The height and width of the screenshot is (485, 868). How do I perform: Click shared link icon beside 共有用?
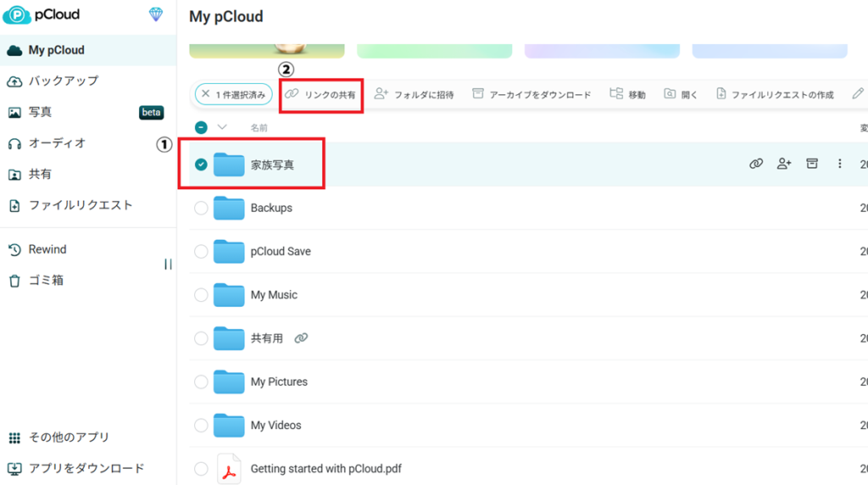[300, 338]
